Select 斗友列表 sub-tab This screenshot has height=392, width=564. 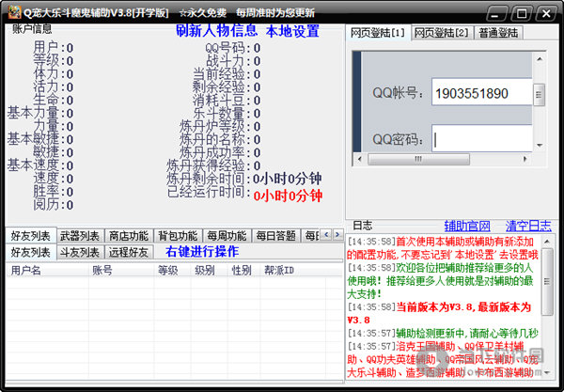coord(80,253)
